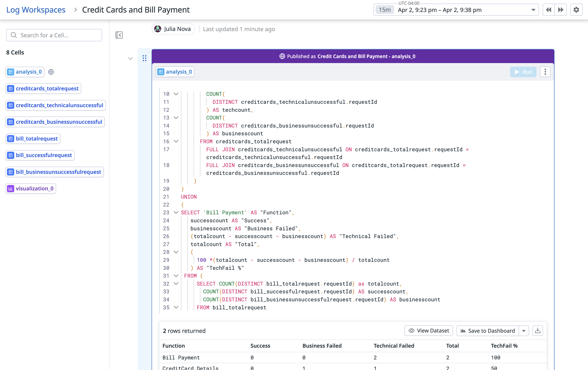Click the download results icon

pyautogui.click(x=538, y=331)
